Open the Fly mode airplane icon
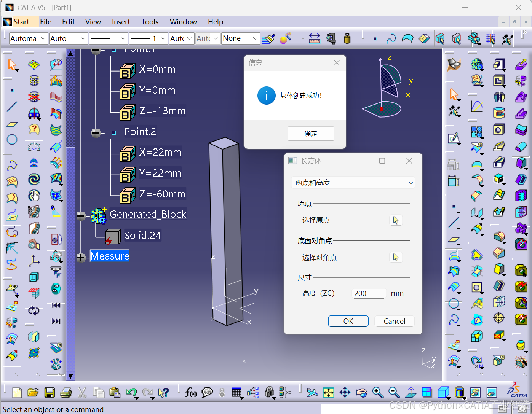The width and height of the screenshot is (532, 414). tap(312, 392)
